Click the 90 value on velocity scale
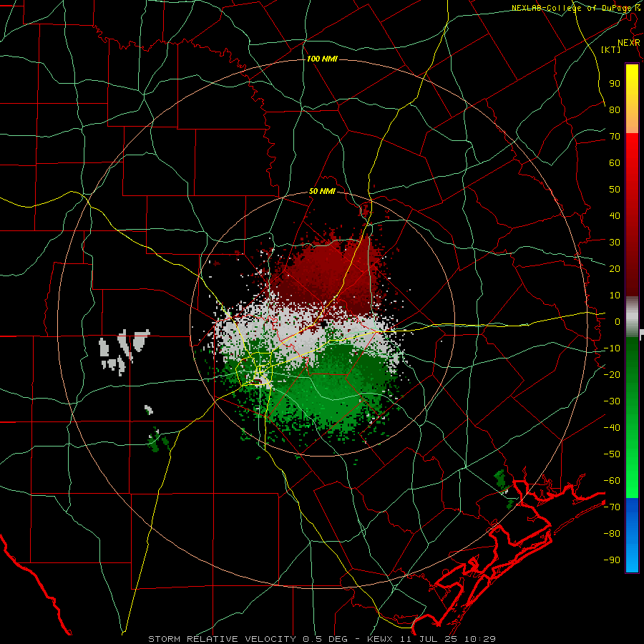The height and width of the screenshot is (644, 644). [615, 84]
